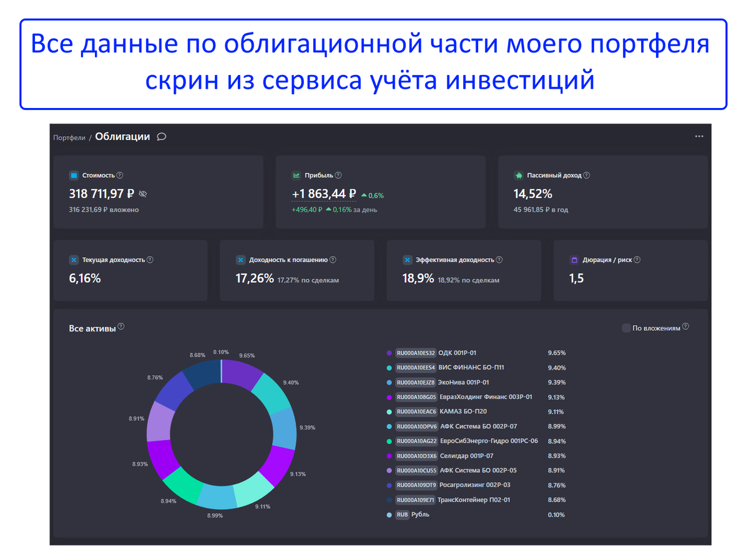
Task: Select ЭкоНива 001Р-01 legend entry
Action: (464, 382)
